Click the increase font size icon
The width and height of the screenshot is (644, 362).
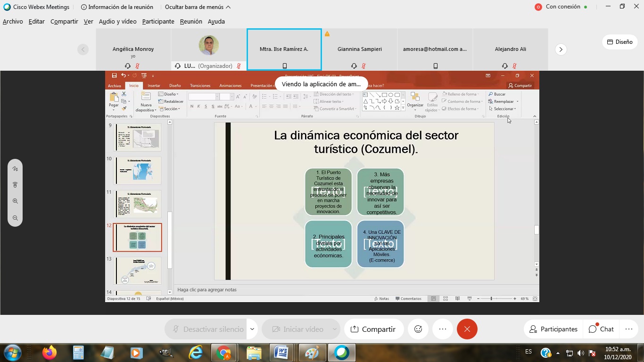(238, 97)
